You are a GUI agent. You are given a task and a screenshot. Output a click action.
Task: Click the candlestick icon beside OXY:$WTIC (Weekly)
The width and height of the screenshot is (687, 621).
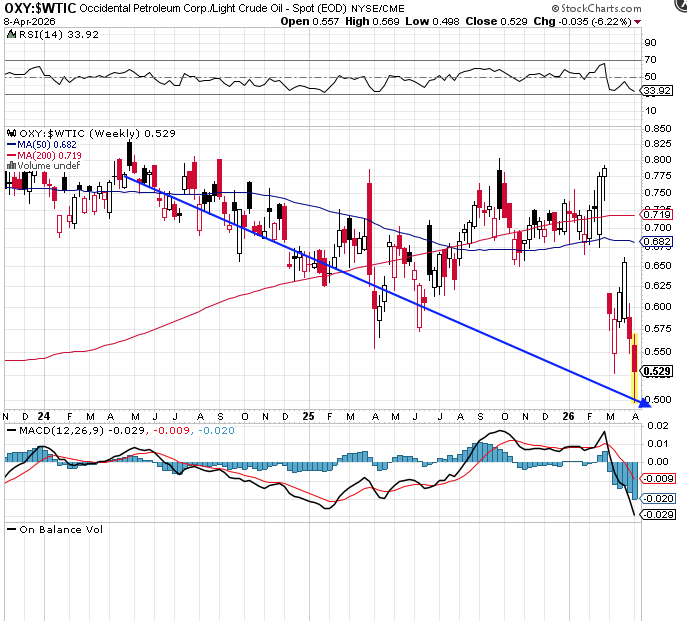[11, 133]
